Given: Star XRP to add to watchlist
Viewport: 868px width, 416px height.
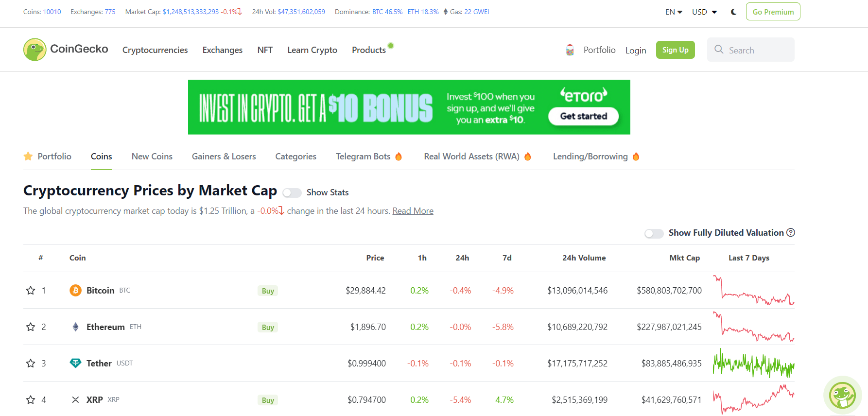Looking at the screenshot, I should [x=31, y=400].
